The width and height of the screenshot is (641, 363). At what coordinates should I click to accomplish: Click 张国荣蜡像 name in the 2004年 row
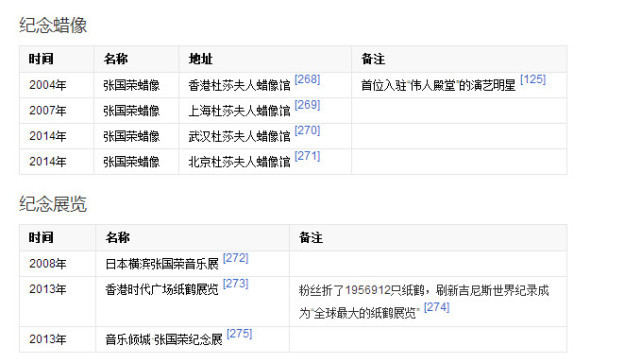tap(131, 85)
